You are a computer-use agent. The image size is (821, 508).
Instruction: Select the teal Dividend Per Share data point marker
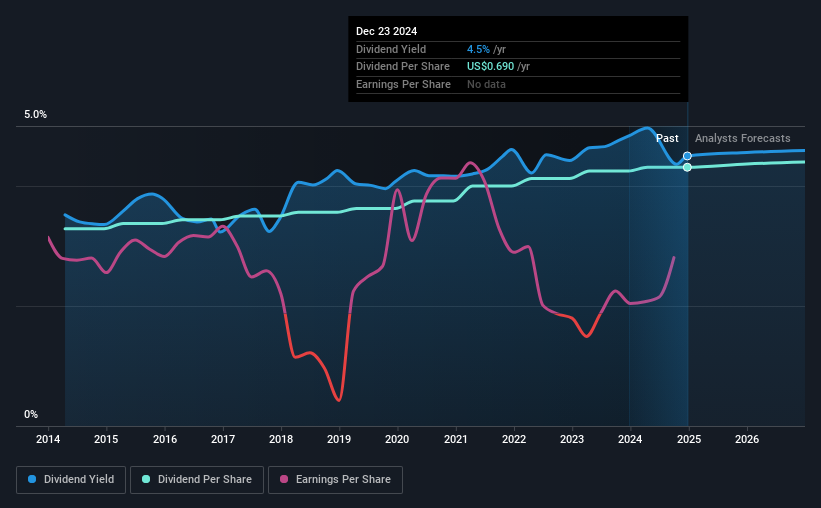(687, 167)
